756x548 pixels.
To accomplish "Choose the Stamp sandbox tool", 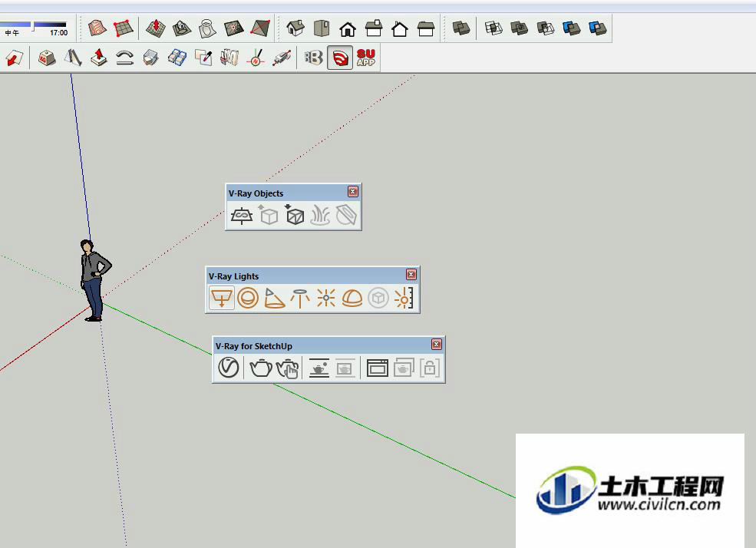I will (x=182, y=28).
